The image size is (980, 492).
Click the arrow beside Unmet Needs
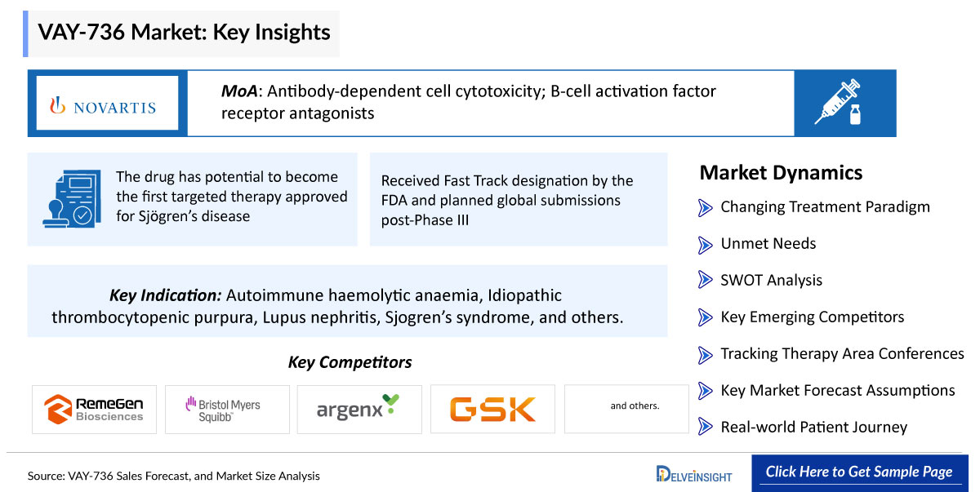706,244
